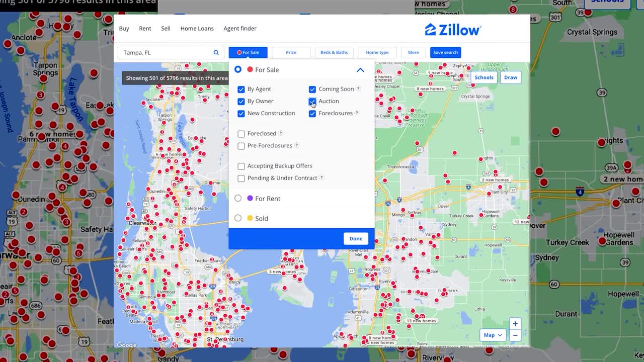Image resolution: width=644 pixels, height=362 pixels.
Task: Zoom in the map with plus
Action: 515,324
